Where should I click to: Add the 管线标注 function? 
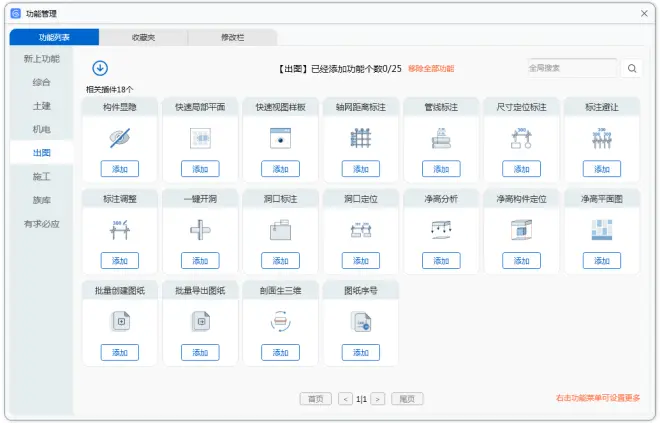[441, 169]
